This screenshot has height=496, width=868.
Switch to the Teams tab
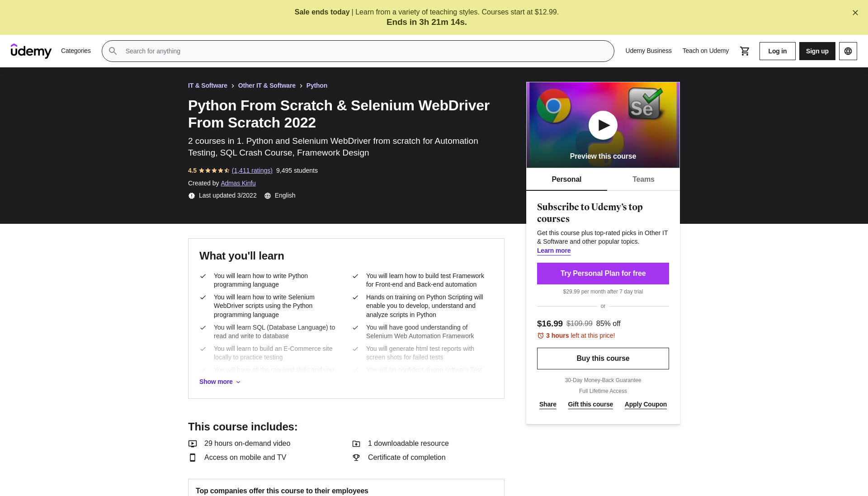coord(643,180)
